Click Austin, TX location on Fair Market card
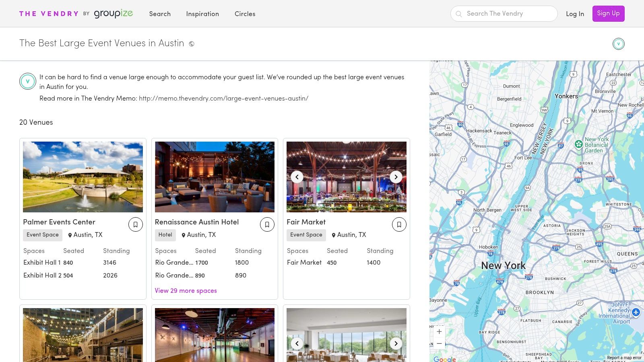Image resolution: width=644 pixels, height=362 pixels. click(349, 235)
